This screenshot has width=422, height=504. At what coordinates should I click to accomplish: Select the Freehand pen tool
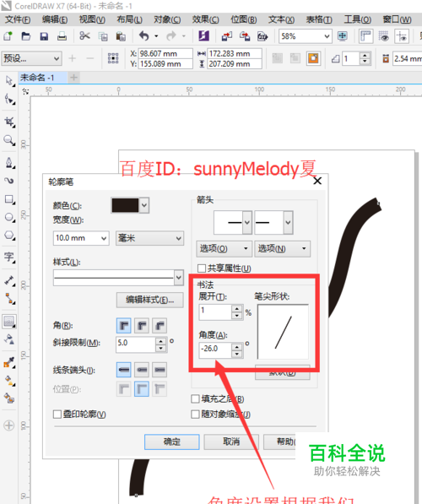point(9,163)
